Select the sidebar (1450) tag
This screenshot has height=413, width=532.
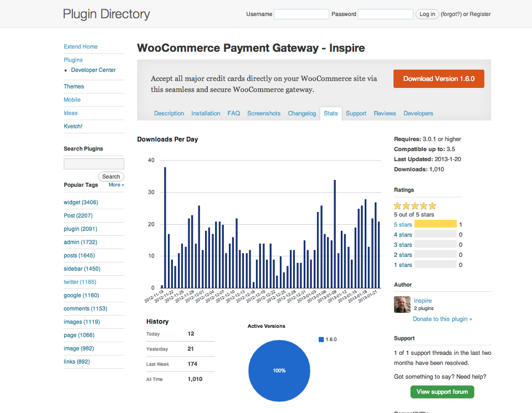pos(82,269)
